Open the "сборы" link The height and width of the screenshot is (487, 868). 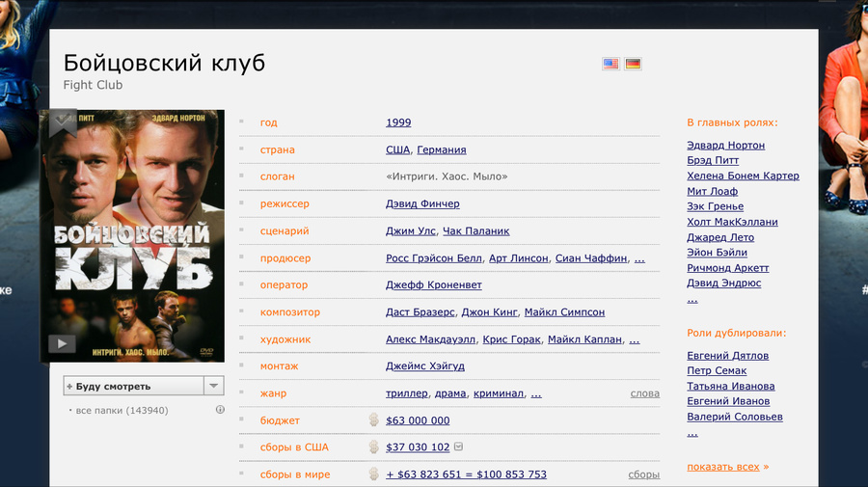coord(644,474)
